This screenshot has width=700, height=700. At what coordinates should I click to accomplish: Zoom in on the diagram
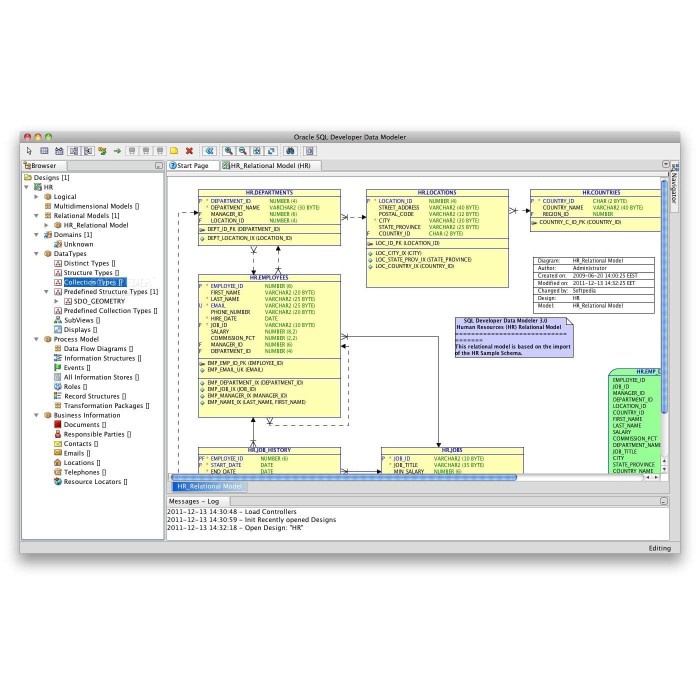(x=229, y=151)
